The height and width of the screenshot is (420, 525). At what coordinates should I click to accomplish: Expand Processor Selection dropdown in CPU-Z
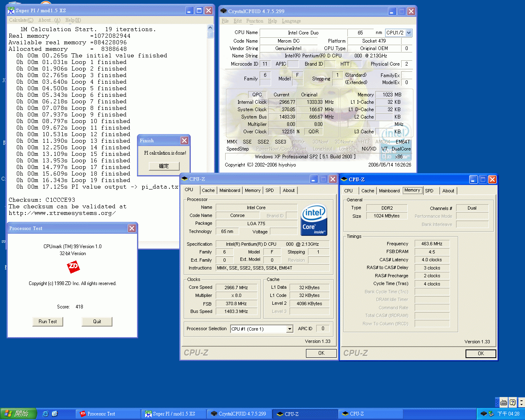(290, 329)
